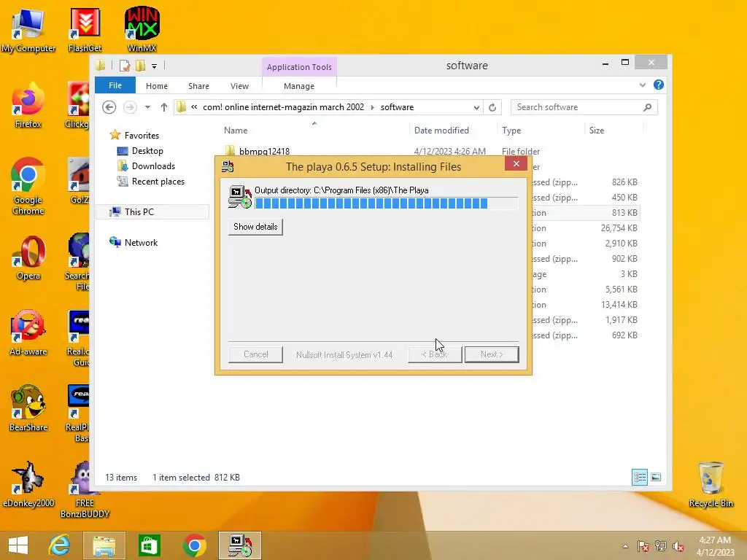The width and height of the screenshot is (747, 560).
Task: Launch BearShare from the desktop
Action: pos(28,409)
